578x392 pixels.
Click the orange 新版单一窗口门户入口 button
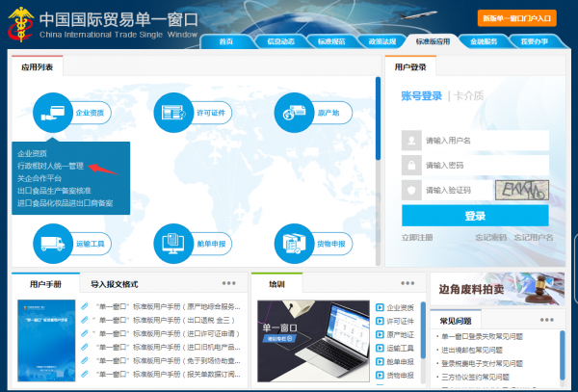(516, 17)
